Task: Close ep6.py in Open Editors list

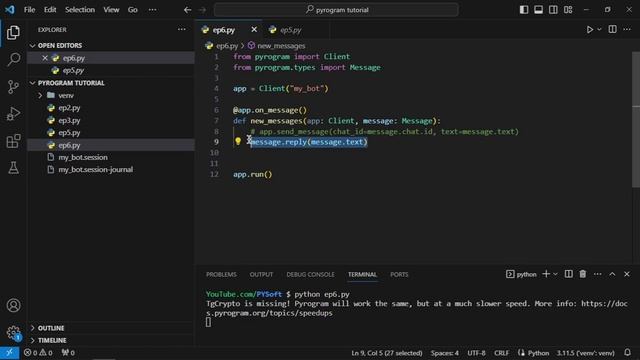Action: click(45, 58)
